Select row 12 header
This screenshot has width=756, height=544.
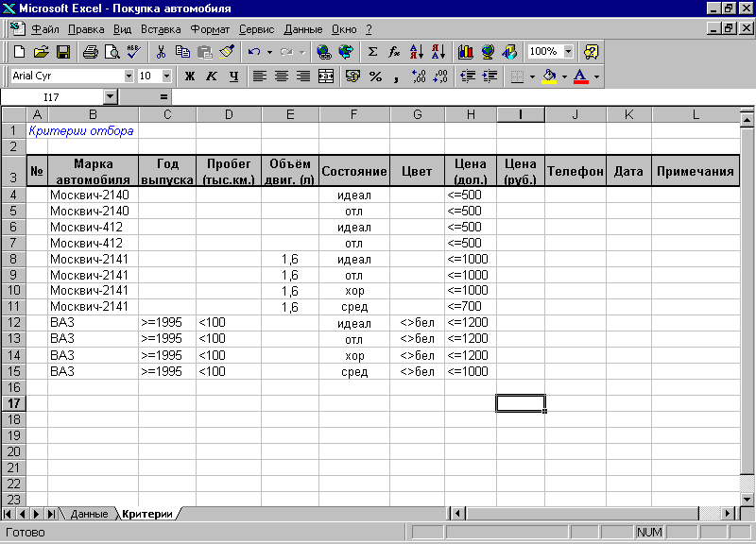click(13, 322)
